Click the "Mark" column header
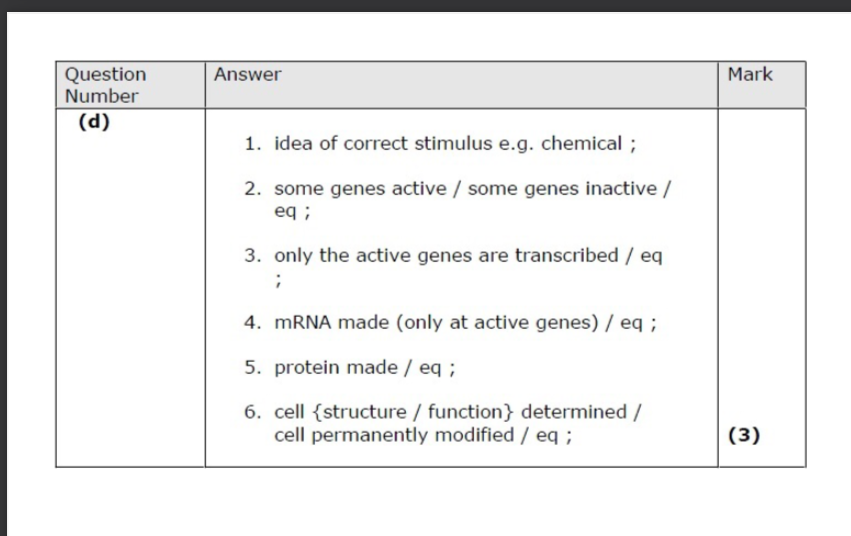Screen dimensions: 851x536 coord(750,75)
